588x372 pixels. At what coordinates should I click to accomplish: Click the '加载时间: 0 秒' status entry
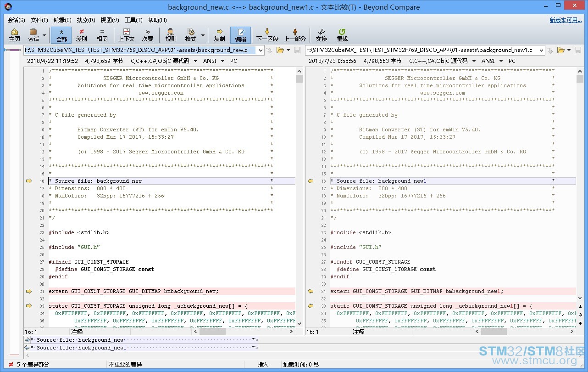tap(301, 365)
